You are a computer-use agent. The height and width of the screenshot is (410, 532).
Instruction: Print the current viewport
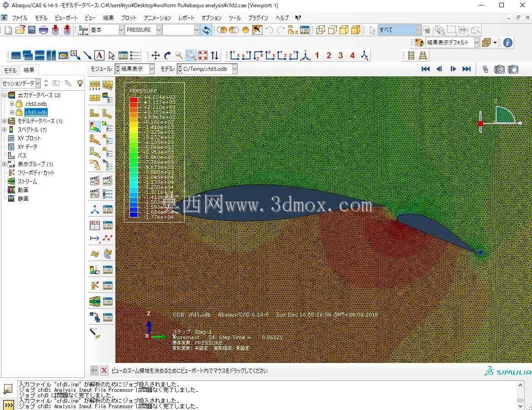44,30
